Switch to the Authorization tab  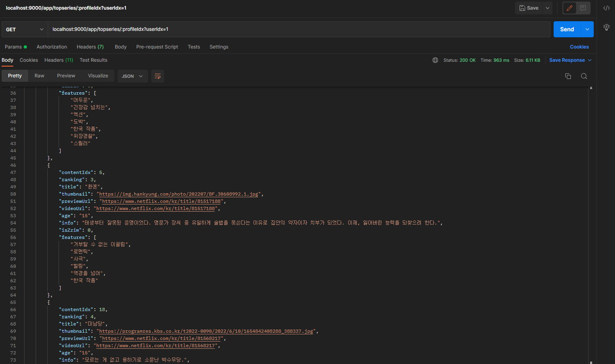tap(52, 47)
